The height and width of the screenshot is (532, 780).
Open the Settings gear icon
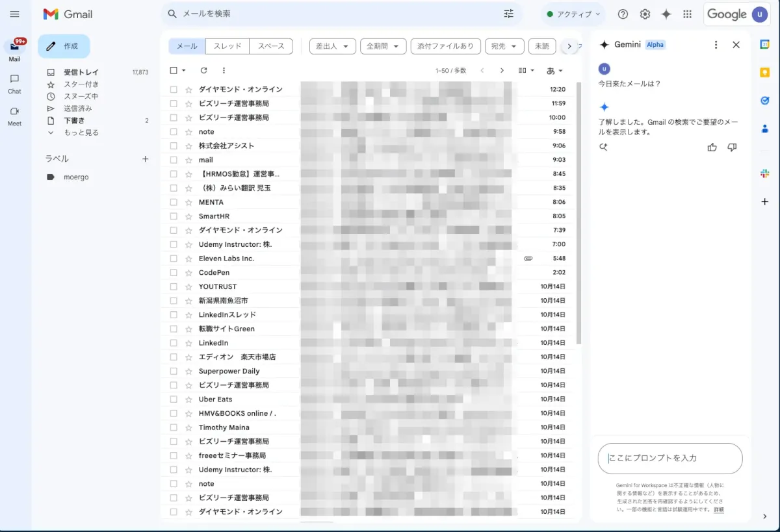coord(645,14)
